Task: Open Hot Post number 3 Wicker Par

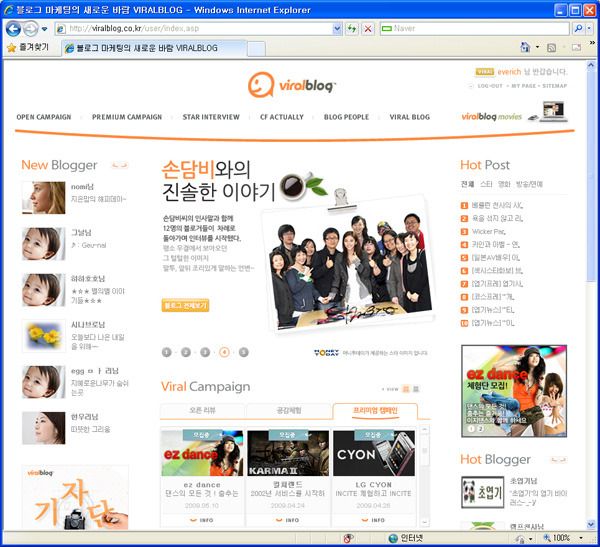Action: [x=483, y=232]
